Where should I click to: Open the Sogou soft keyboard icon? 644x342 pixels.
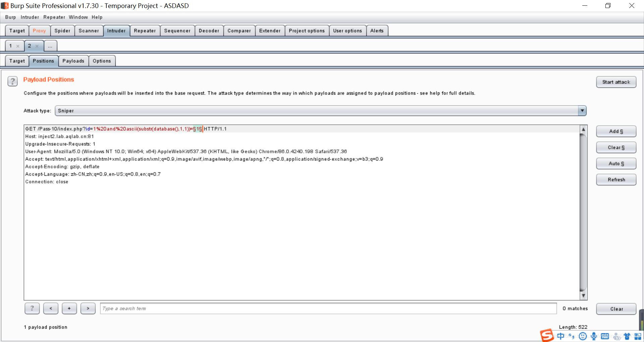coord(605,336)
